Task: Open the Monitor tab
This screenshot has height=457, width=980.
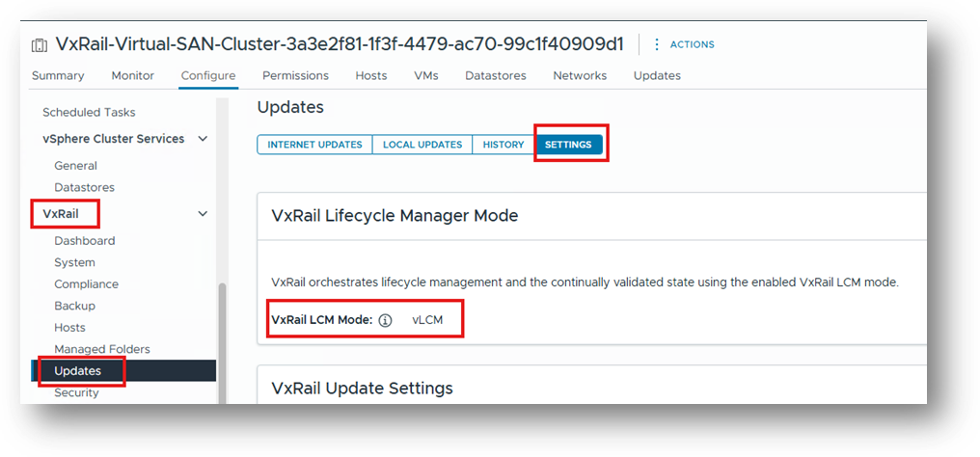Action: coord(132,75)
